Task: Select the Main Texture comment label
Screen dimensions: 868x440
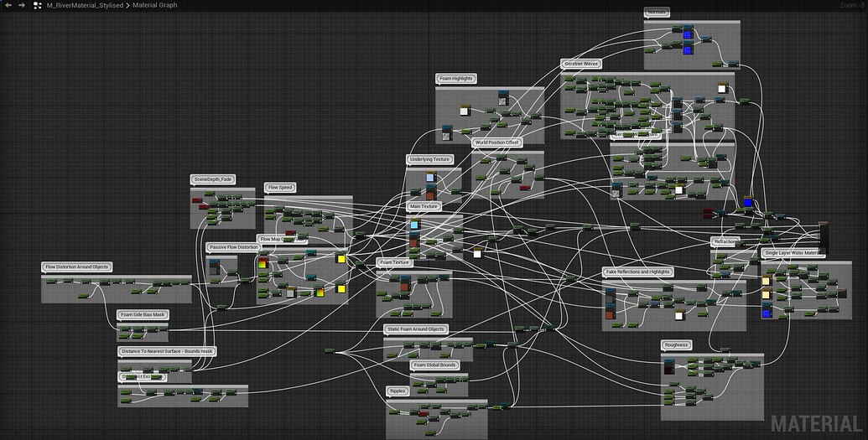Action: coord(424,206)
